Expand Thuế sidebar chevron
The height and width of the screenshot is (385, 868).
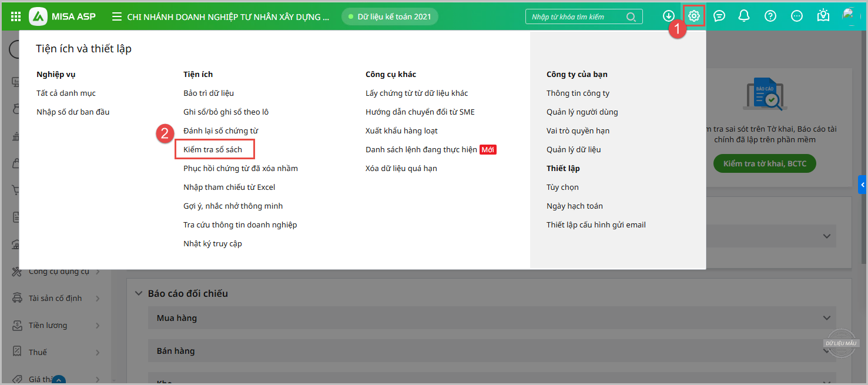coord(98,352)
